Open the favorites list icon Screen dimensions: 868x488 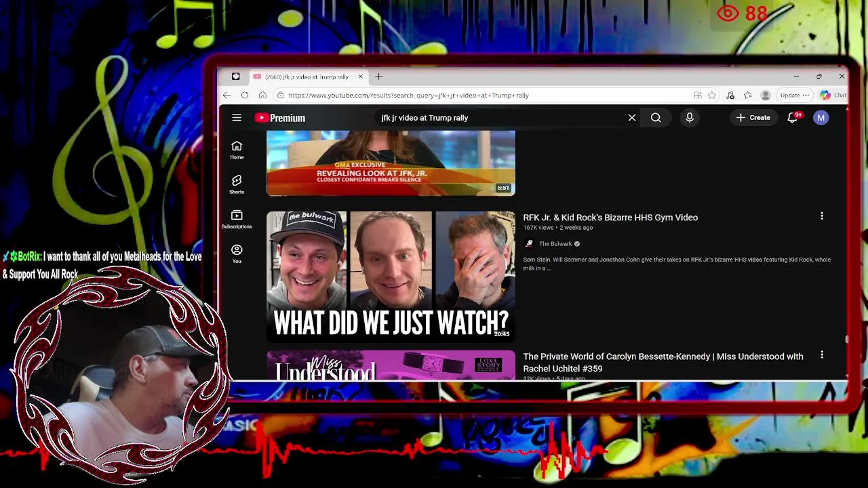(x=748, y=96)
